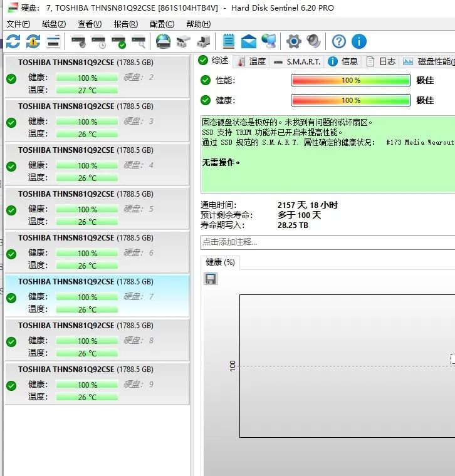Open the 帮助(H) menu
The width and height of the screenshot is (455, 476).
pos(198,24)
